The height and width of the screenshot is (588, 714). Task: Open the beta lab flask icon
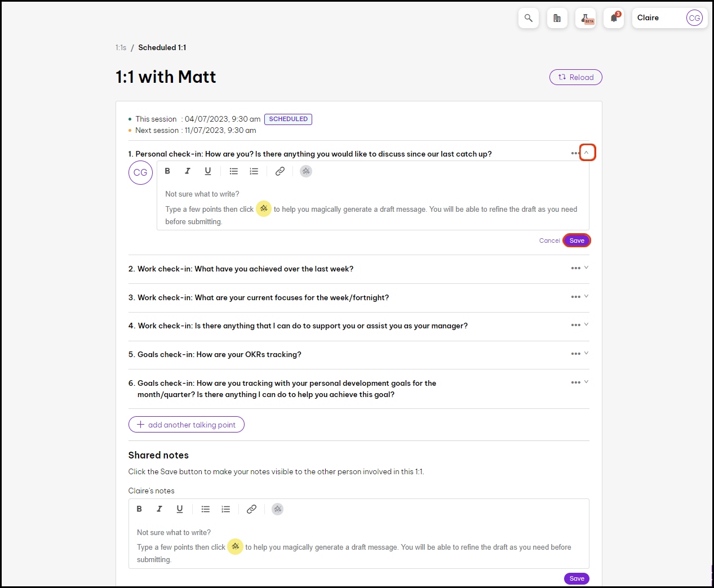pyautogui.click(x=586, y=18)
